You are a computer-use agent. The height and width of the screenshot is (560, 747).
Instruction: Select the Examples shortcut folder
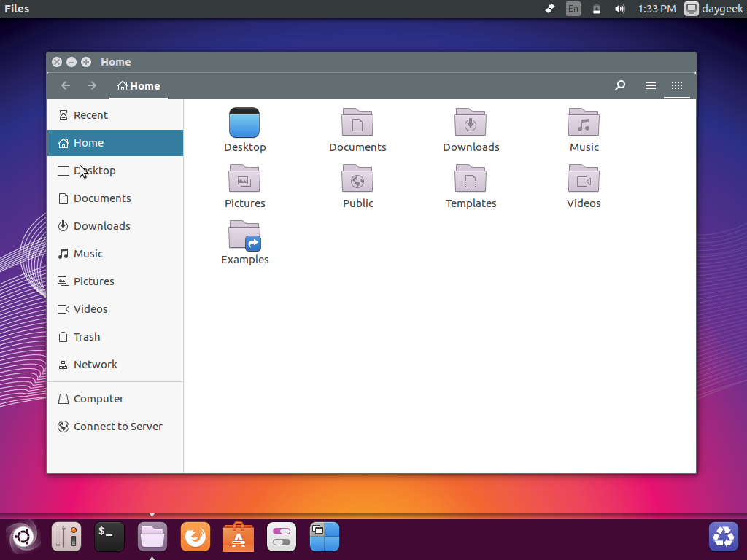coord(244,236)
